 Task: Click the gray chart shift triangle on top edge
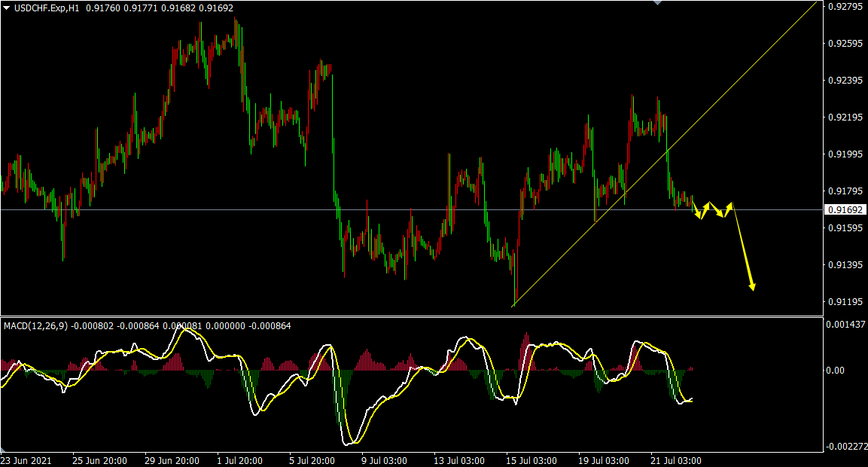(x=658, y=3)
